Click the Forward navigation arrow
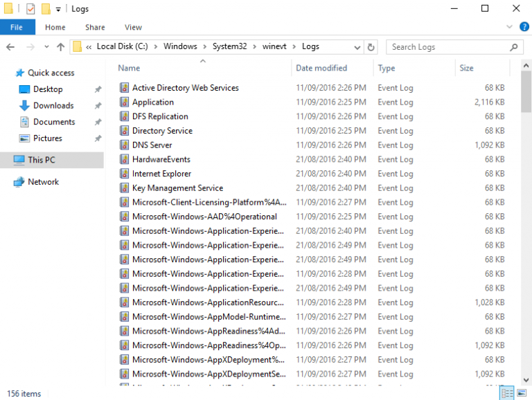Image resolution: width=532 pixels, height=400 pixels. point(30,47)
